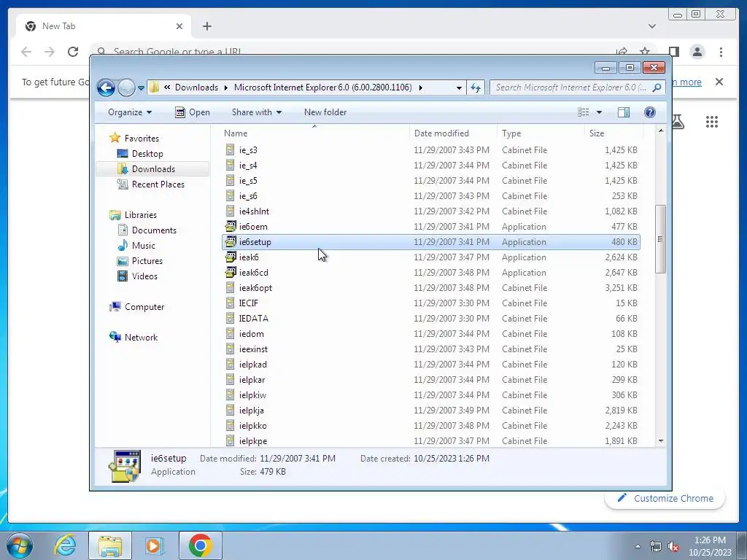
Task: Click the Change your view icon
Action: tap(584, 112)
